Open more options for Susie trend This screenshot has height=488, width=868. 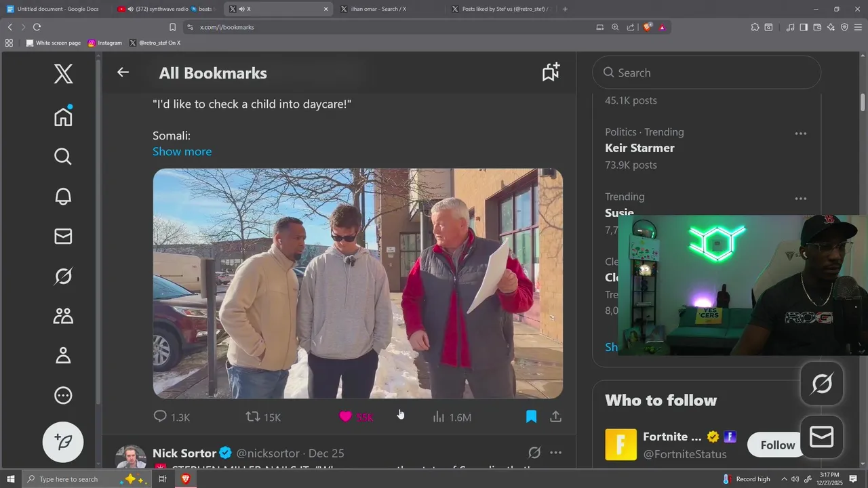(801, 199)
